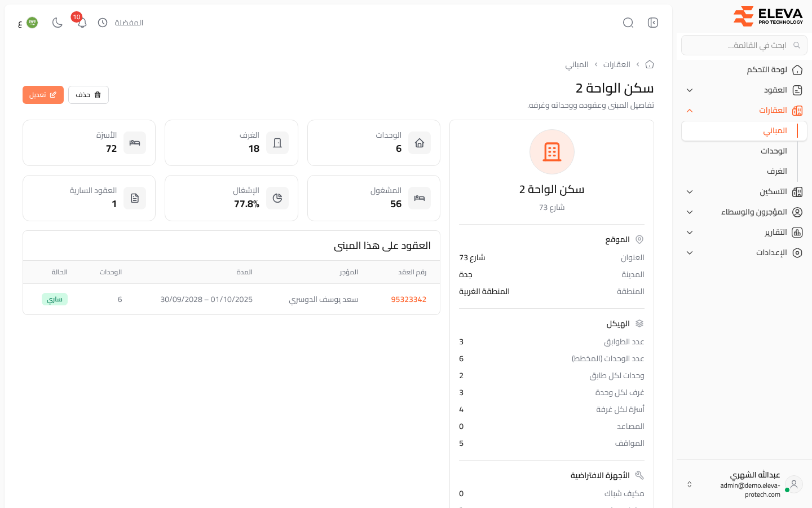Expand the الإعدادات sidebar menu chevron
Screen dimensions: 812x508
click(690, 253)
